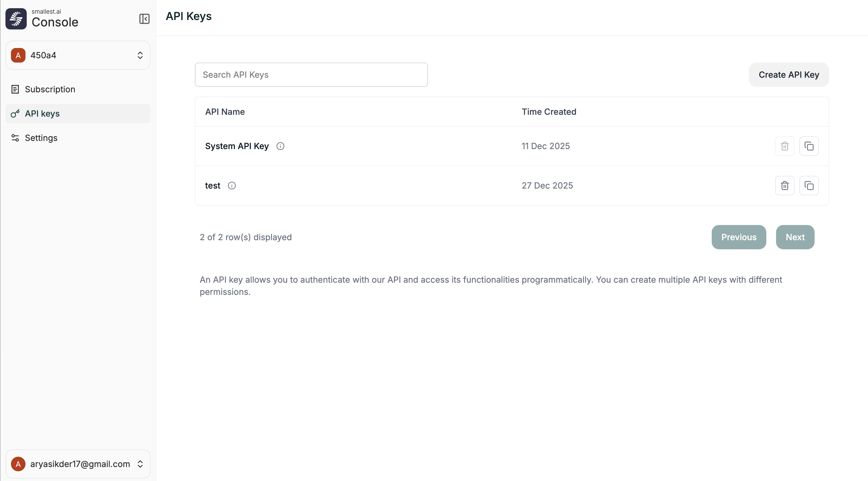Collapse the sidebar panel icon

click(x=144, y=19)
